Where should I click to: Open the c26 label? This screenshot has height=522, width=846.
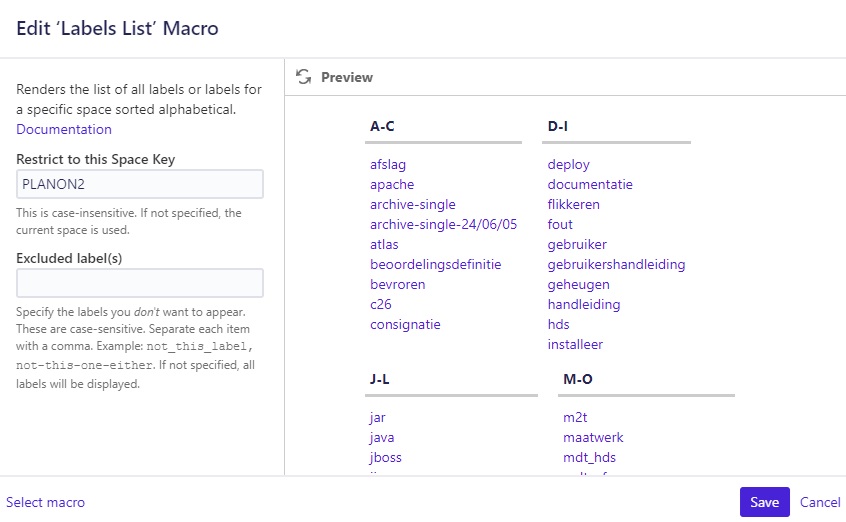(381, 304)
